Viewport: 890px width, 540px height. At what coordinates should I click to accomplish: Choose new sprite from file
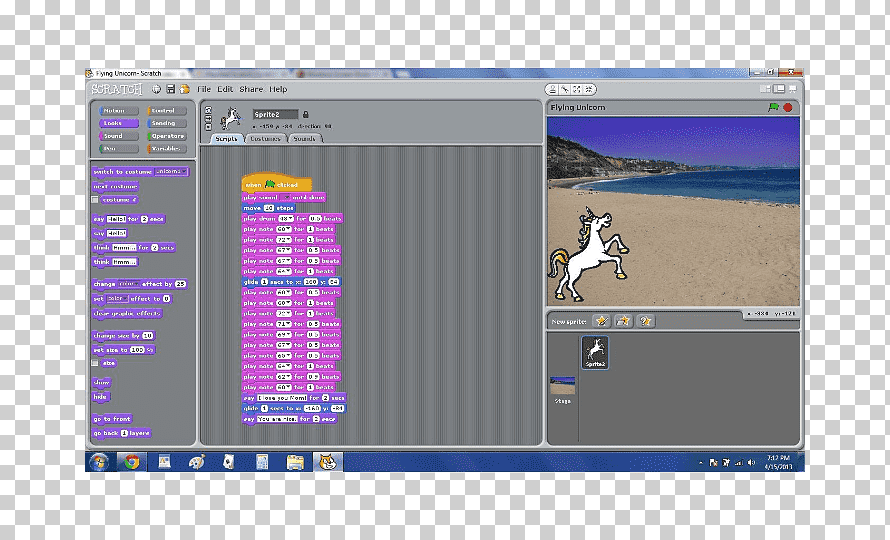[623, 321]
